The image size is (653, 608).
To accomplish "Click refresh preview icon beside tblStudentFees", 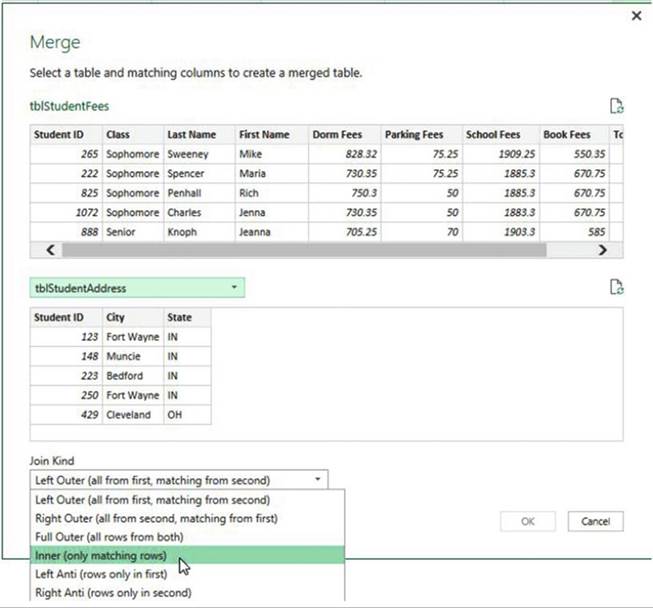I will point(616,106).
